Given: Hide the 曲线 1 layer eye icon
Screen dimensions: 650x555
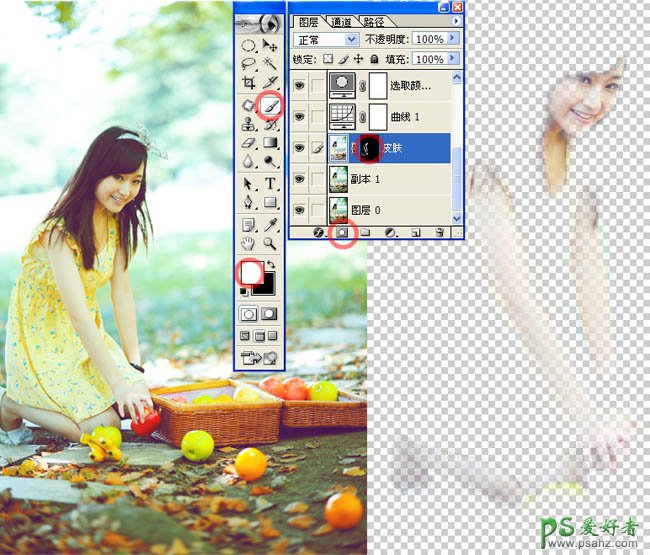Looking at the screenshot, I should pyautogui.click(x=300, y=118).
